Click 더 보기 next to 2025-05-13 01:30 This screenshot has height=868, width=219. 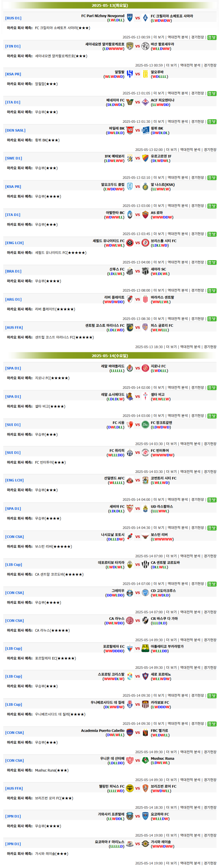159,122
